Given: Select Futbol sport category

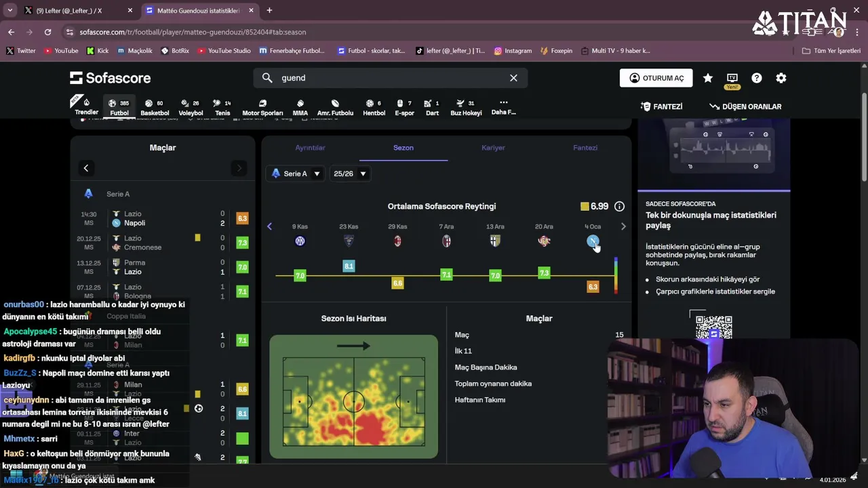Looking at the screenshot, I should pos(119,107).
